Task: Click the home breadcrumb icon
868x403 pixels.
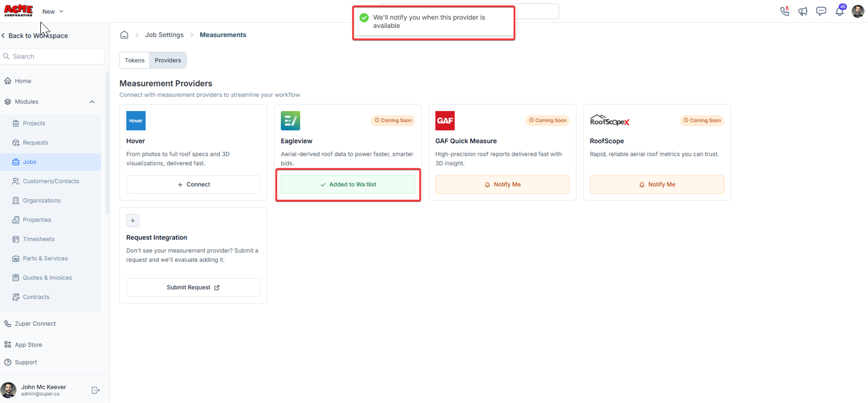Action: pyautogui.click(x=124, y=35)
